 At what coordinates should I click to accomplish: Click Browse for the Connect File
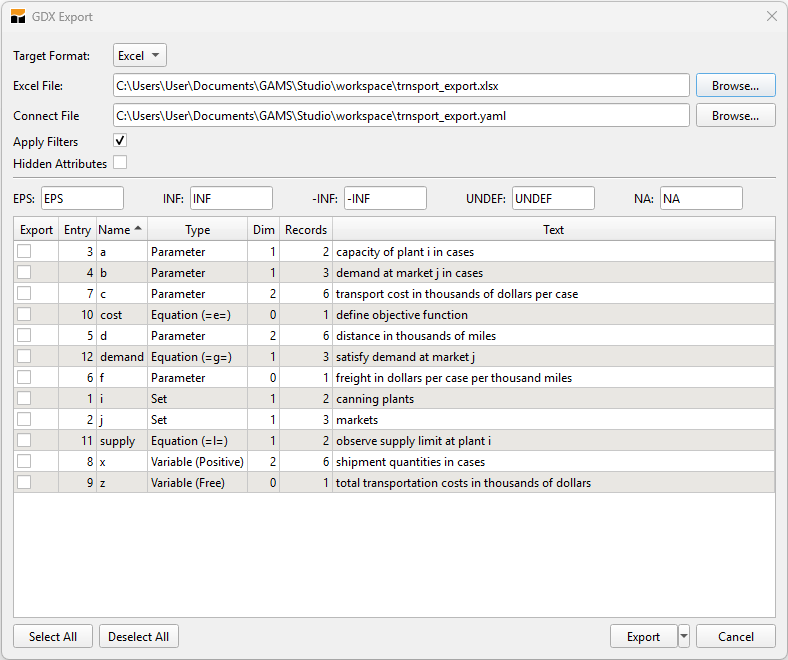(735, 116)
